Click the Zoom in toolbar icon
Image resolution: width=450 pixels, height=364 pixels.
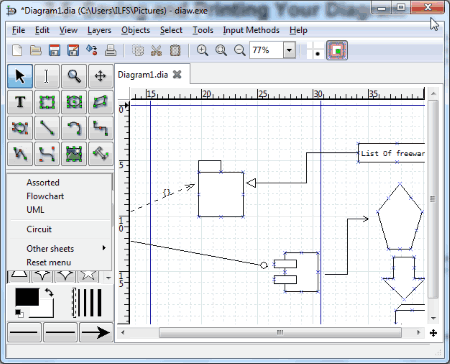pos(202,50)
